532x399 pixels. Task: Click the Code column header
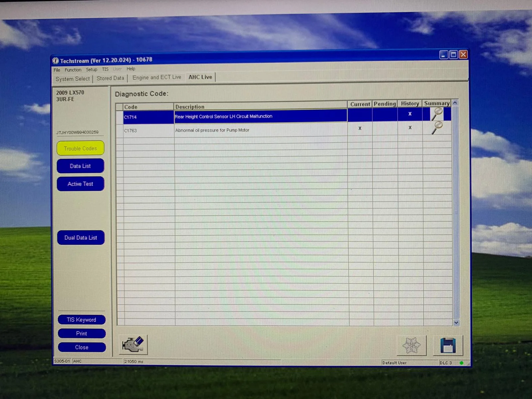tap(148, 107)
